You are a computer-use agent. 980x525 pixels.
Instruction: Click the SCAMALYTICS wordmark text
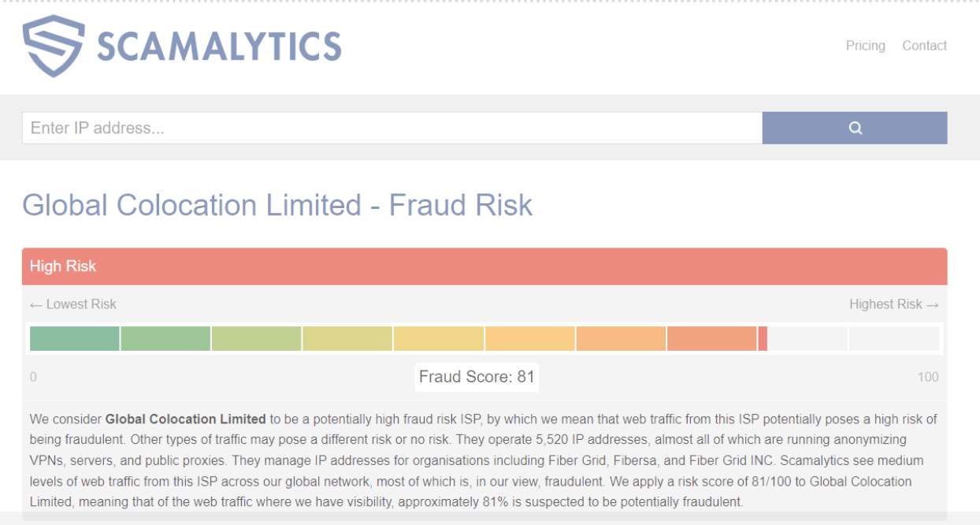tap(219, 47)
